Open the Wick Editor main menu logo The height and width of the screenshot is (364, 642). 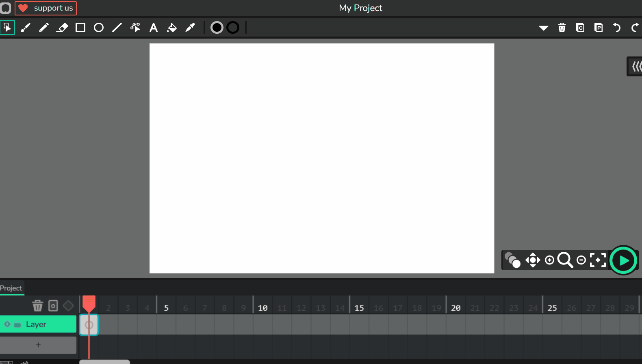click(6, 8)
